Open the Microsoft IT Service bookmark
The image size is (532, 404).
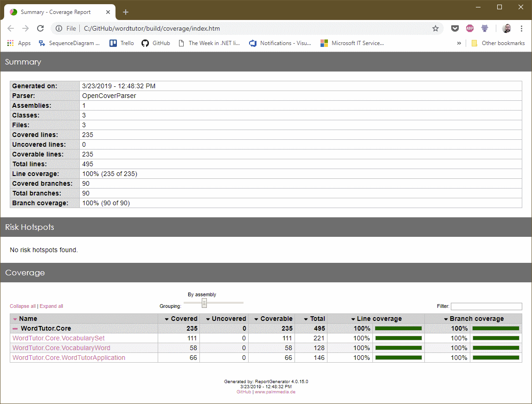coord(352,43)
